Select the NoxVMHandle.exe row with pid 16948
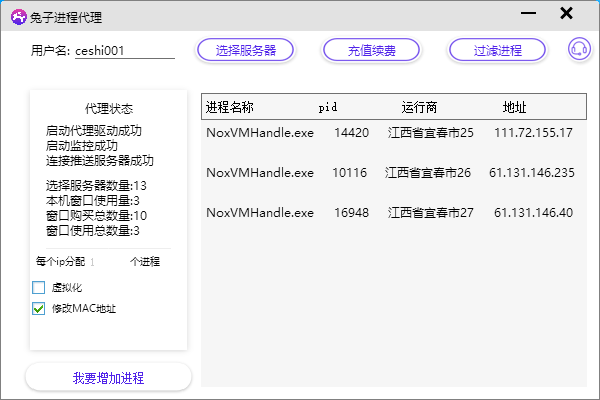600x400 pixels. (394, 212)
